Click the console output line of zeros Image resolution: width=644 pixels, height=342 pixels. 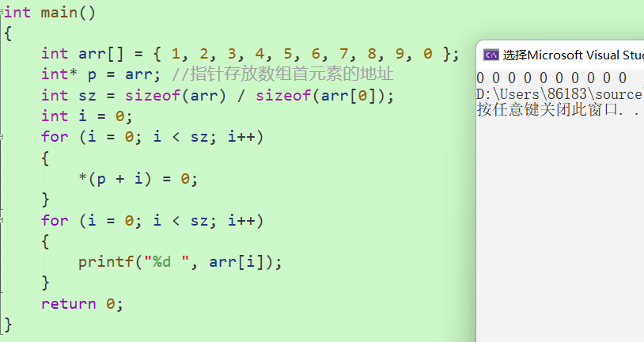tap(551, 78)
